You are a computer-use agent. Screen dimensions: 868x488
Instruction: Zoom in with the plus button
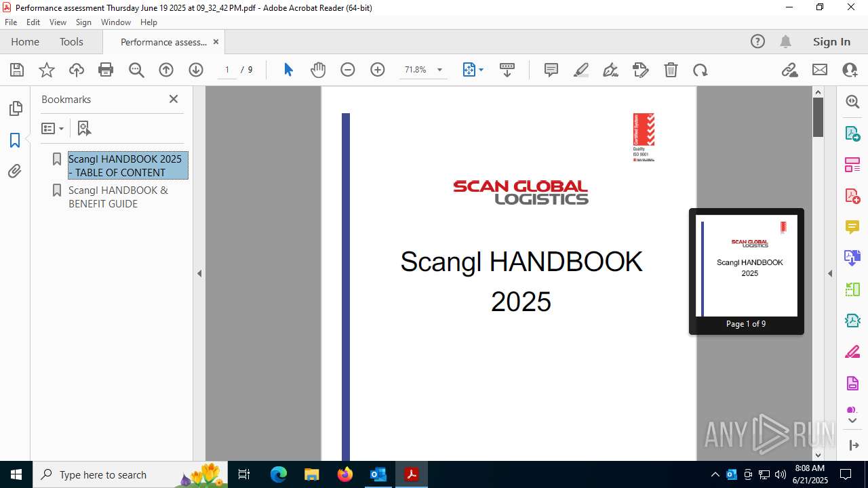(x=378, y=70)
